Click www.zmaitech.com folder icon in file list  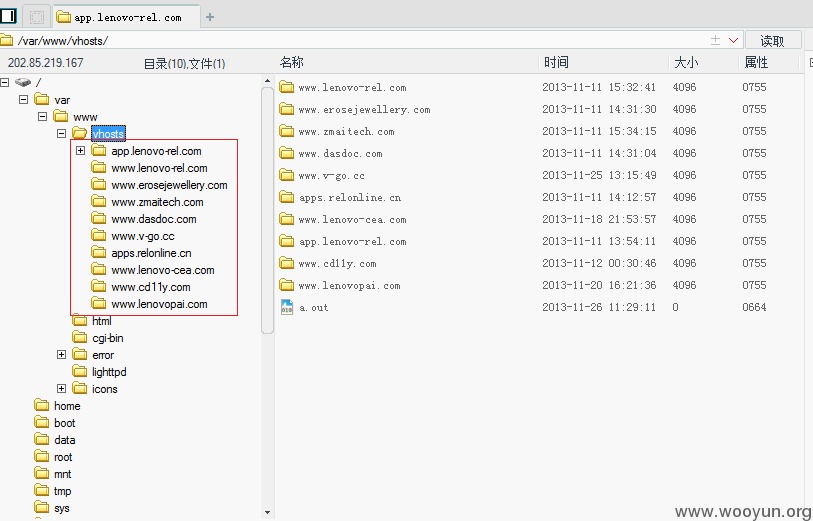(x=286, y=131)
